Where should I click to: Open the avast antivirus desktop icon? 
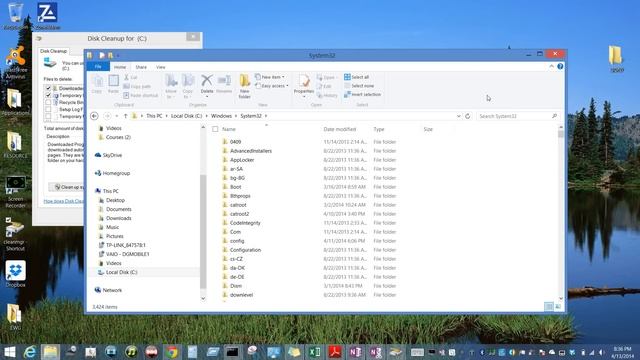pyautogui.click(x=16, y=62)
